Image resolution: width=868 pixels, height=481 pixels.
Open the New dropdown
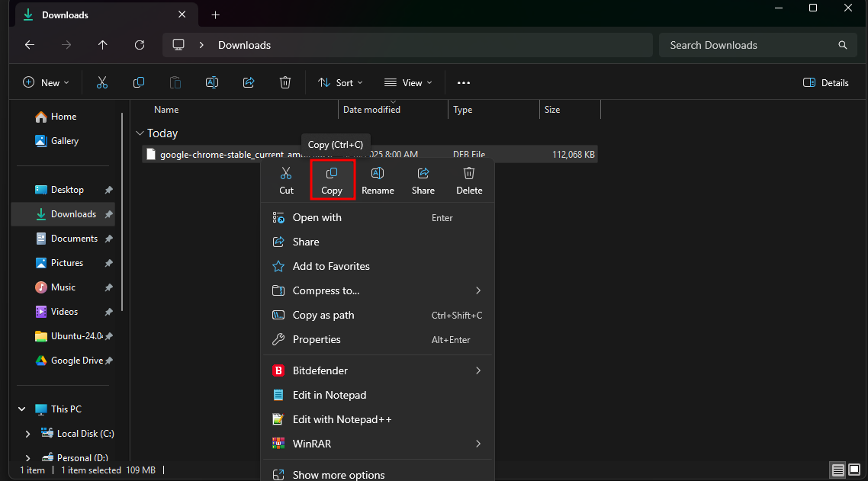click(x=46, y=82)
